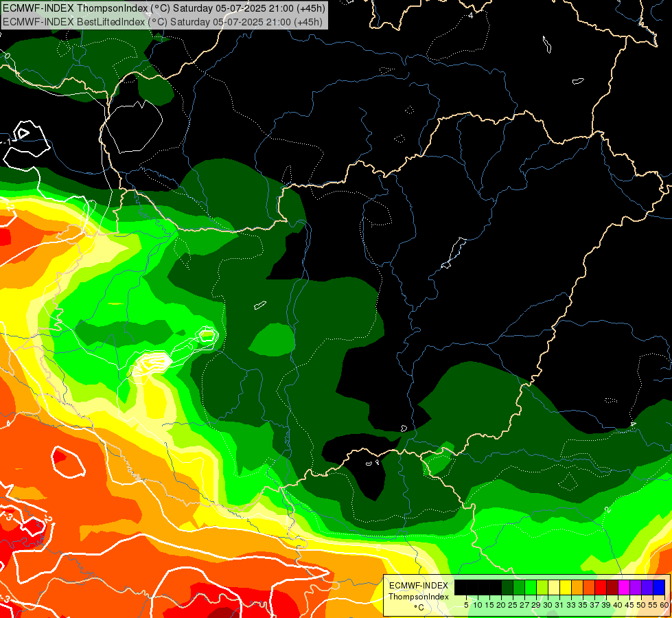The height and width of the screenshot is (618, 672).
Task: Click the '27' tick label on the legend
Action: [524, 605]
